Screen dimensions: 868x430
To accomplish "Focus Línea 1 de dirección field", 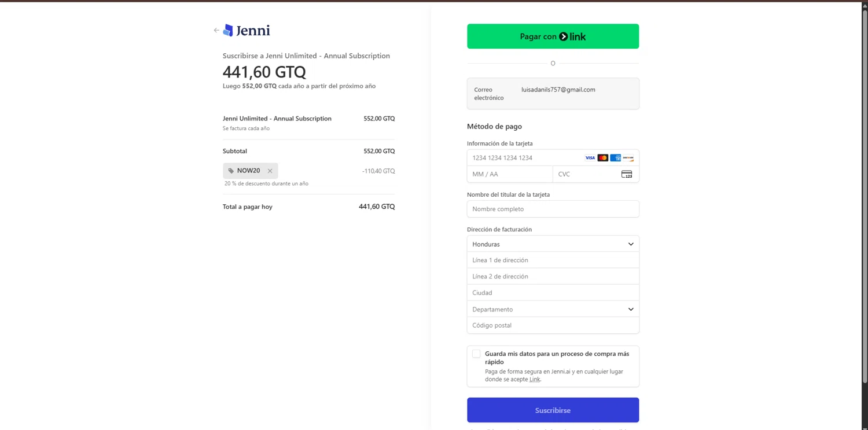I will coord(553,260).
